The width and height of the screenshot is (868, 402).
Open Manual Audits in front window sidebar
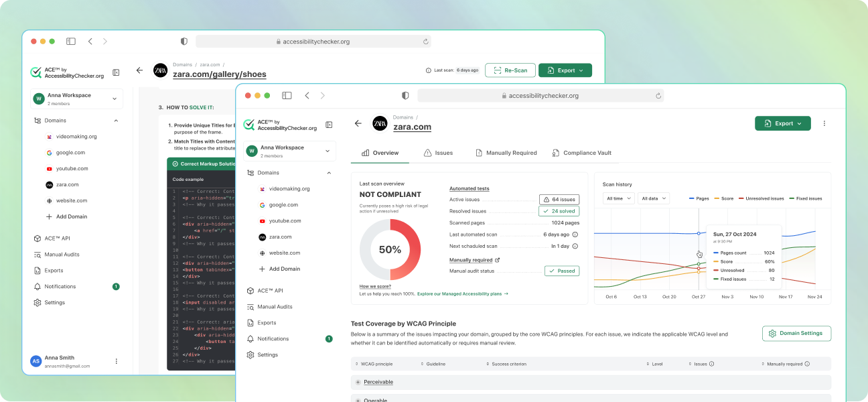point(269,306)
